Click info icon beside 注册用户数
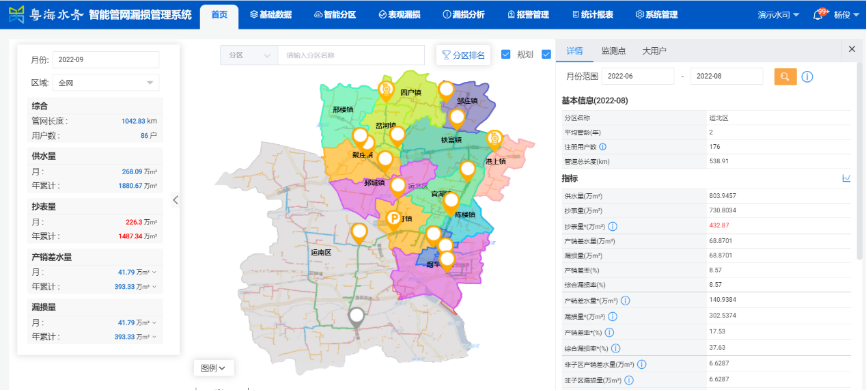 (603, 147)
